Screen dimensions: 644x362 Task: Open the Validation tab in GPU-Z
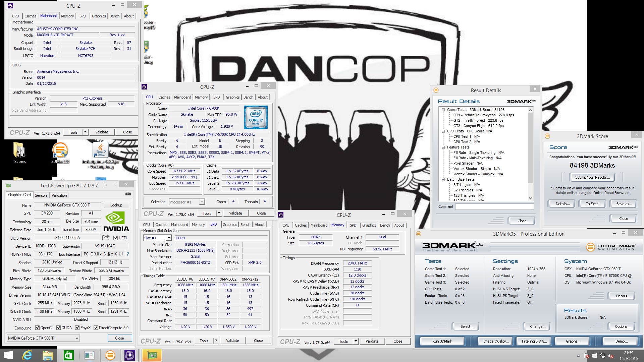click(x=59, y=195)
